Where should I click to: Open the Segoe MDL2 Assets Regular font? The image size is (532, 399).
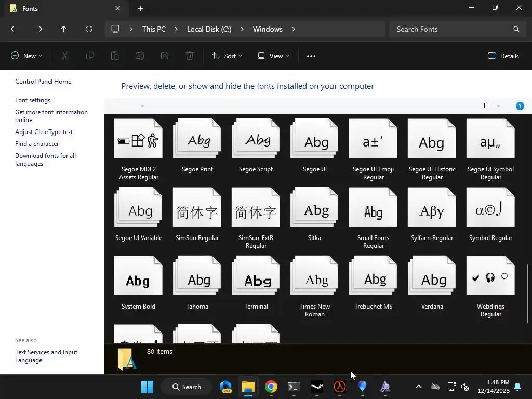point(138,149)
